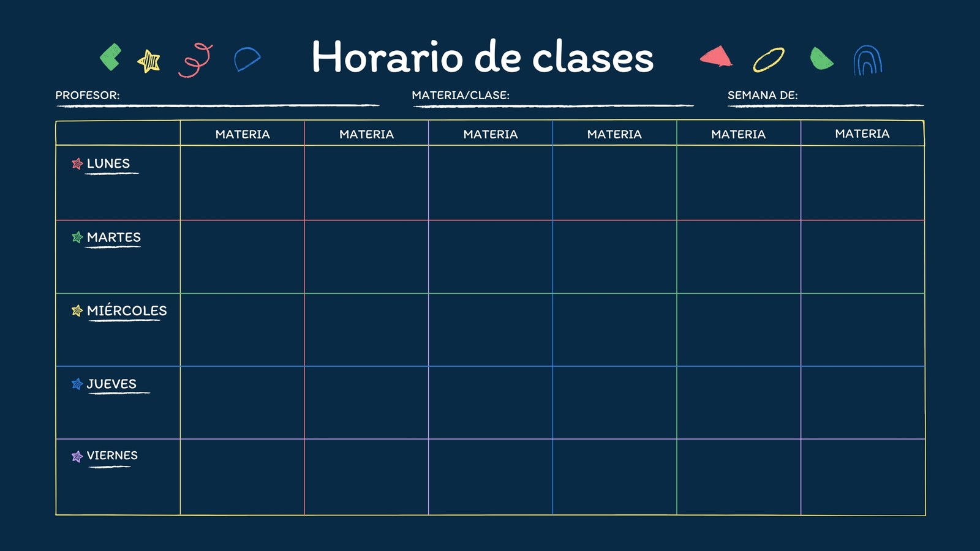
Task: Select the green diamond shape icon
Action: 110,58
